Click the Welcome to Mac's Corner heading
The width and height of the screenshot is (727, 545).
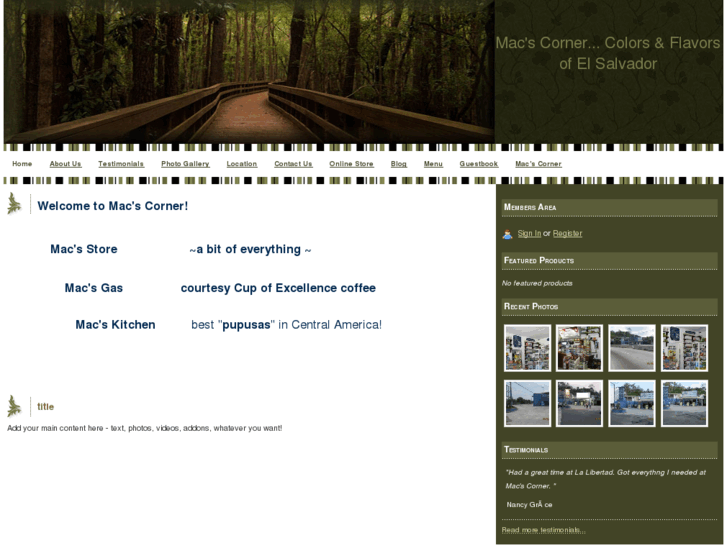[x=113, y=205]
